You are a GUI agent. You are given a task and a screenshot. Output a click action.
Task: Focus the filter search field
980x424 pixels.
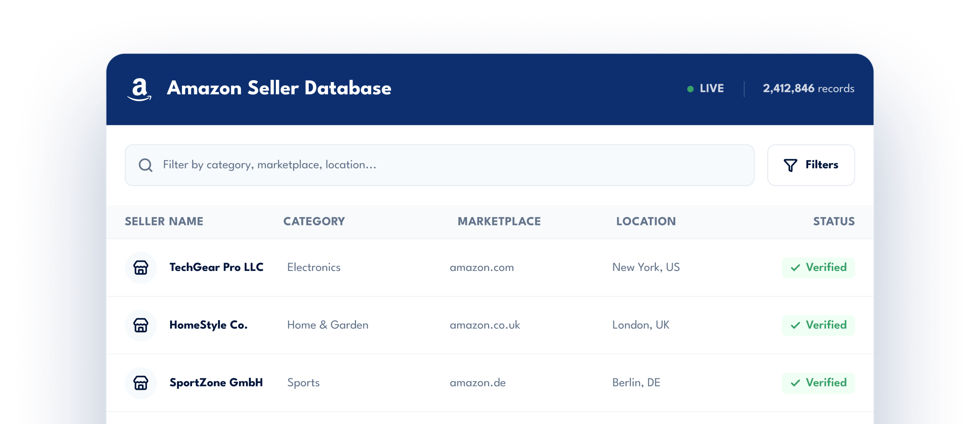[439, 165]
